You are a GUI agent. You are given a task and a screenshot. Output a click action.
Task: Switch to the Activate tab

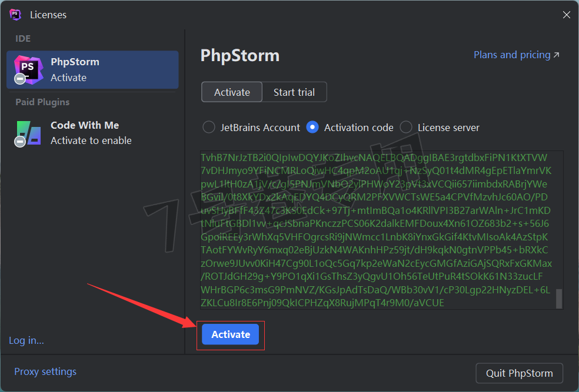click(232, 92)
